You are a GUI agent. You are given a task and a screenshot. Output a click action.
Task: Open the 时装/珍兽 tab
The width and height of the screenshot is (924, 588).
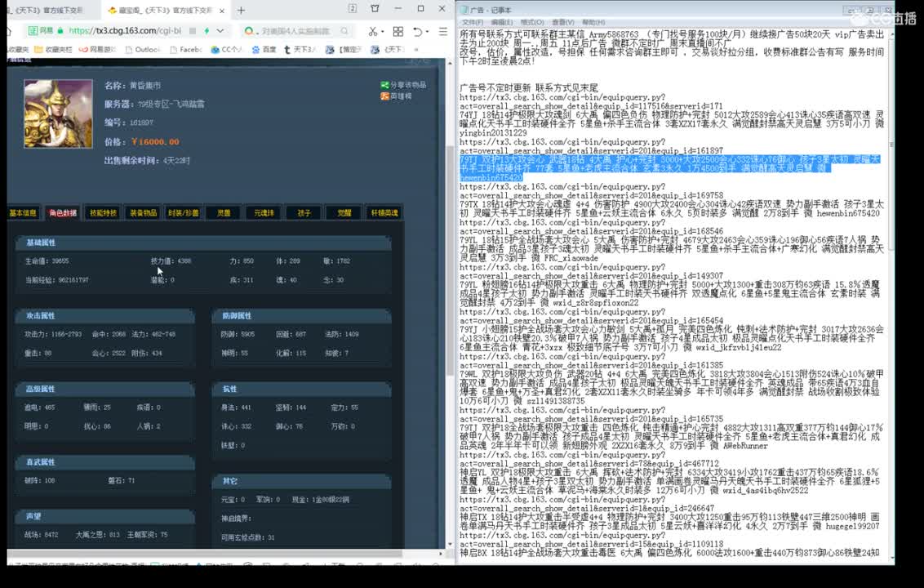point(184,213)
